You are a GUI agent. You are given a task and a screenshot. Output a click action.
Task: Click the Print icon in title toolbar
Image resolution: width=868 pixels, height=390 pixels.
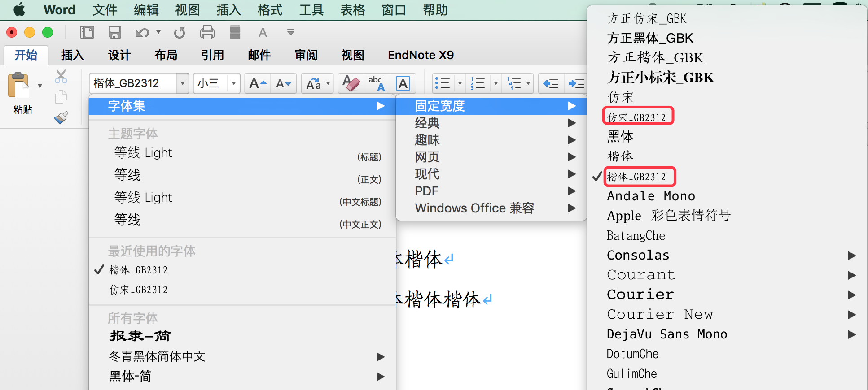click(207, 32)
